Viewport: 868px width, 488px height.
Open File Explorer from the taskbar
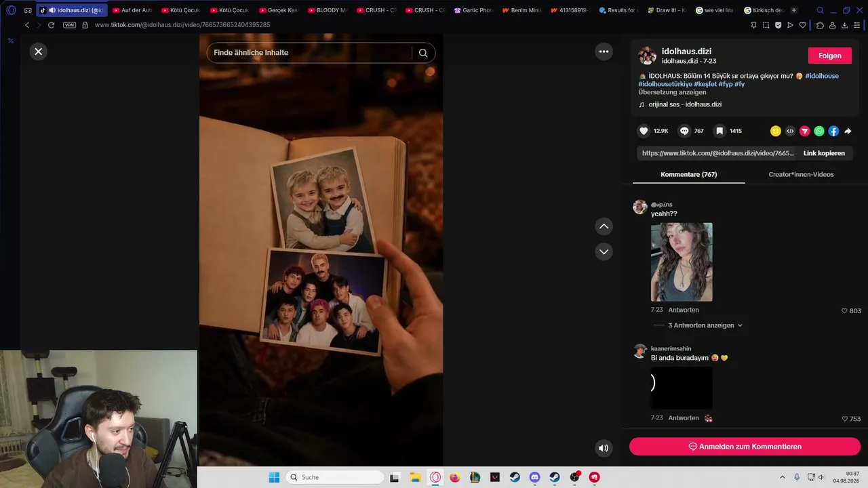415,477
